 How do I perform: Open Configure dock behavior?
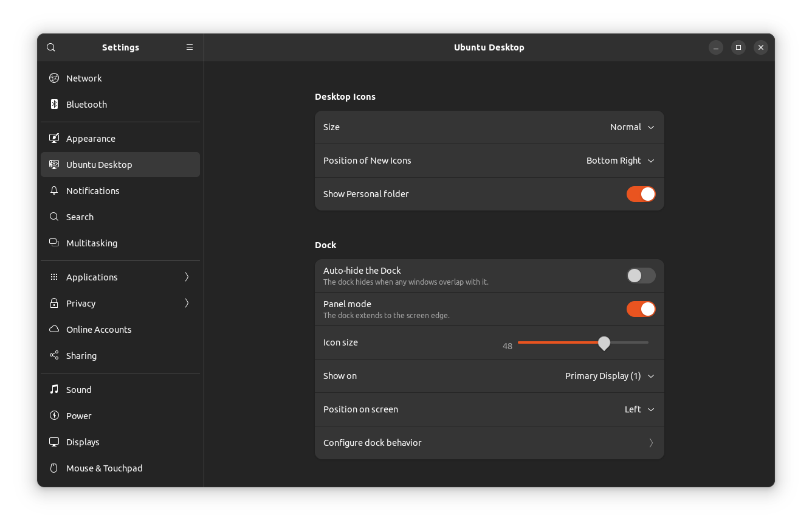pos(489,442)
